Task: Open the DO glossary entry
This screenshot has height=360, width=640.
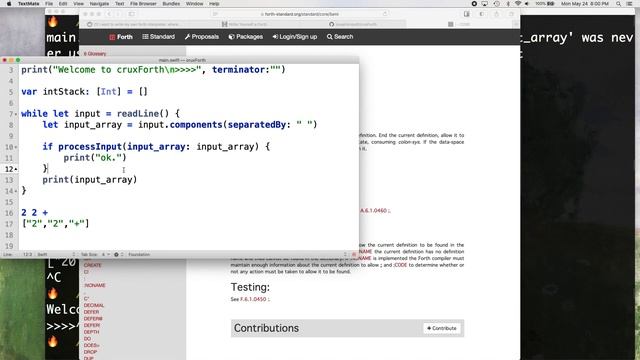Action: click(x=87, y=339)
